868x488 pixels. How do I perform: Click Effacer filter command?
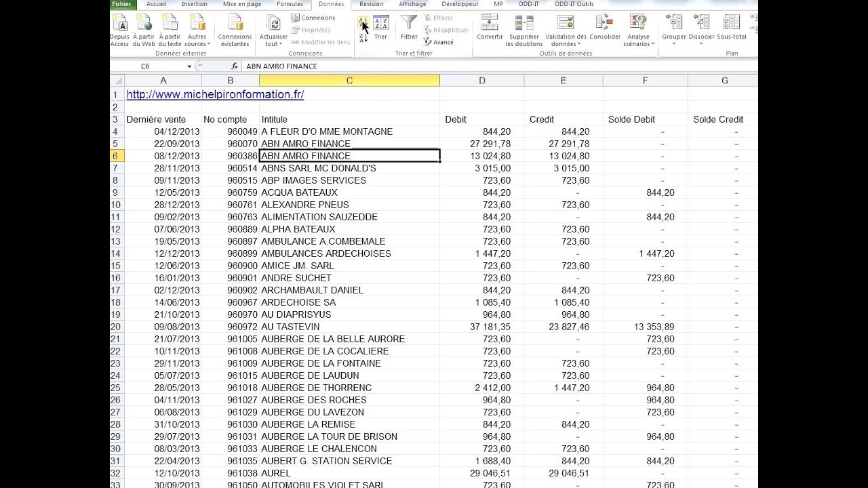coord(438,18)
